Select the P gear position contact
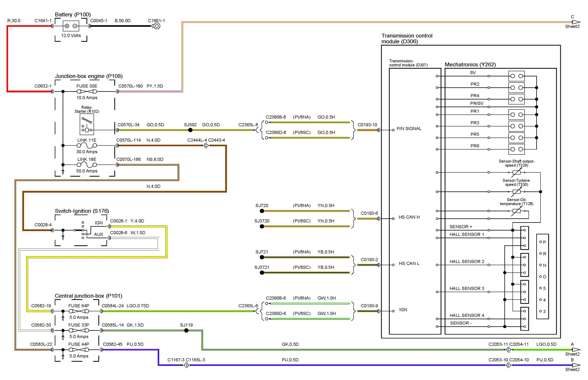Image resolution: width=588 pixels, height=380 pixels. [x=540, y=242]
